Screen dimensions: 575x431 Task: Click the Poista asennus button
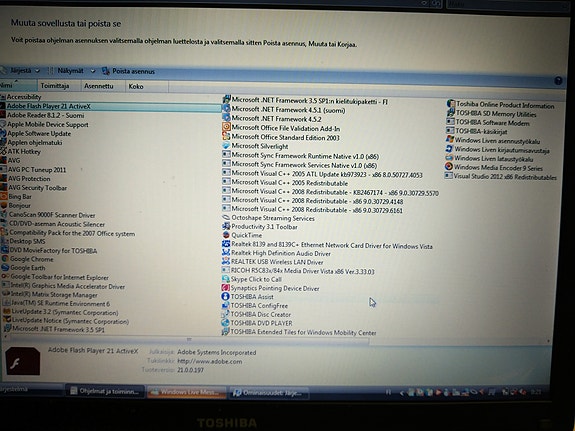(x=128, y=72)
